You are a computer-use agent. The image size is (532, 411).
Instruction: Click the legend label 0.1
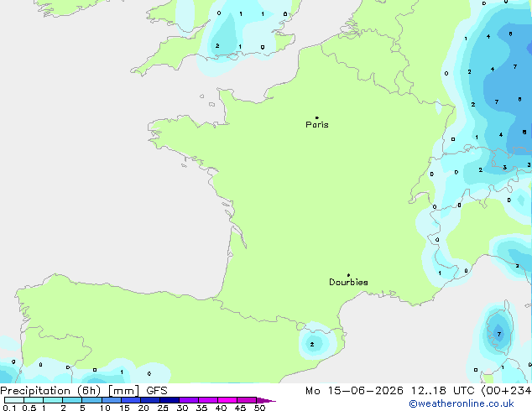tap(9, 408)
